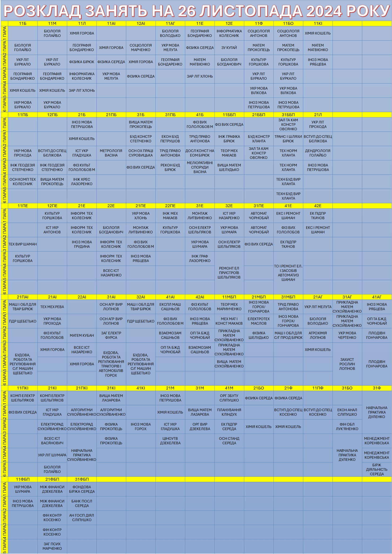Click the 'ІНЖ МЕХ МАКАЄВ' cell
Image resolution: width=392 pixels, height=554 pixels.
point(170,216)
